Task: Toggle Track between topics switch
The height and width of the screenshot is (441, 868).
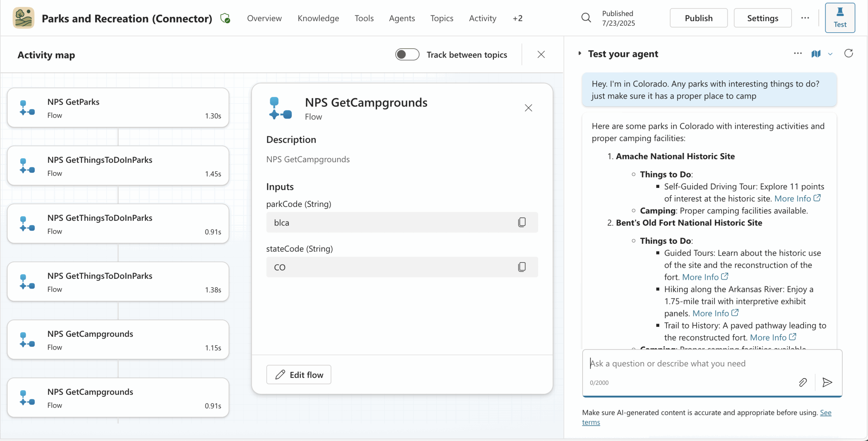Action: tap(407, 55)
